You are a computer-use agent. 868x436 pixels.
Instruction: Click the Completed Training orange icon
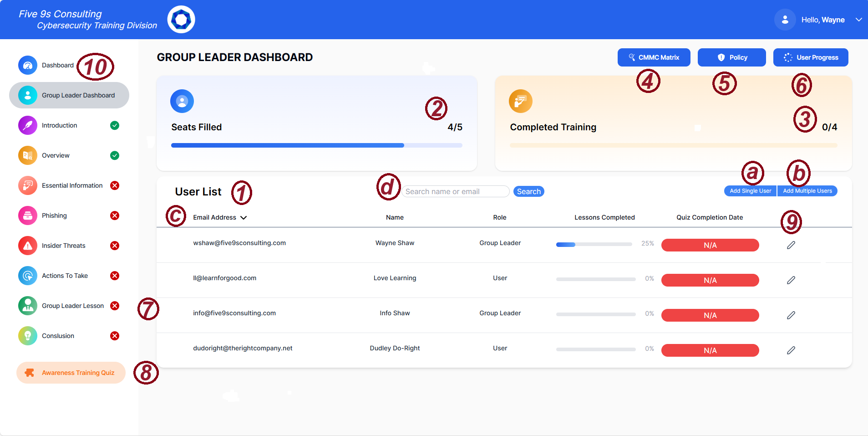[x=521, y=101]
